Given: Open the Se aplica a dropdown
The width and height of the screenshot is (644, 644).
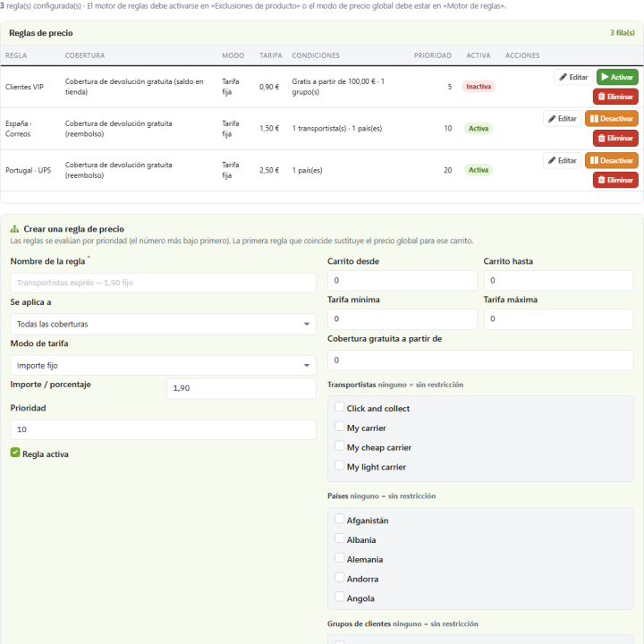Looking at the screenshot, I should tap(163, 324).
